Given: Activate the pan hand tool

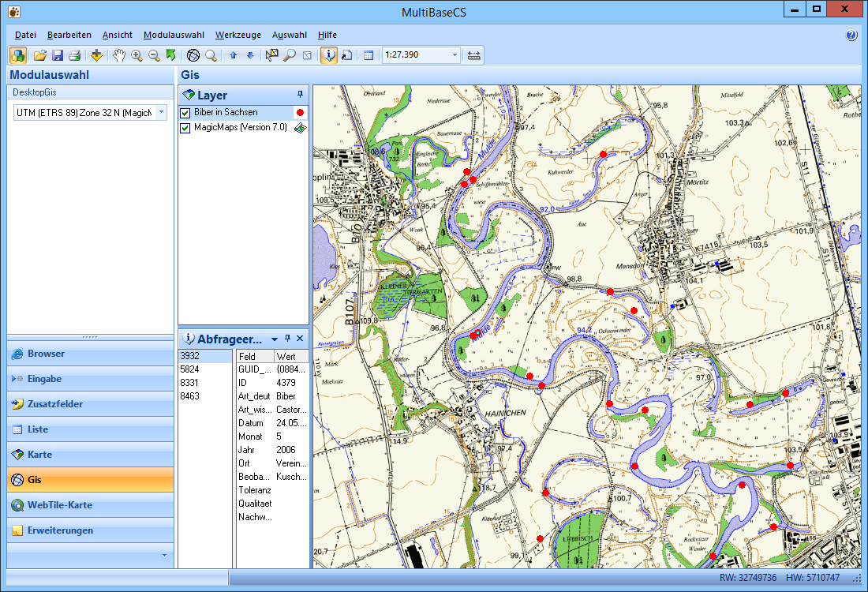Looking at the screenshot, I should [x=119, y=55].
